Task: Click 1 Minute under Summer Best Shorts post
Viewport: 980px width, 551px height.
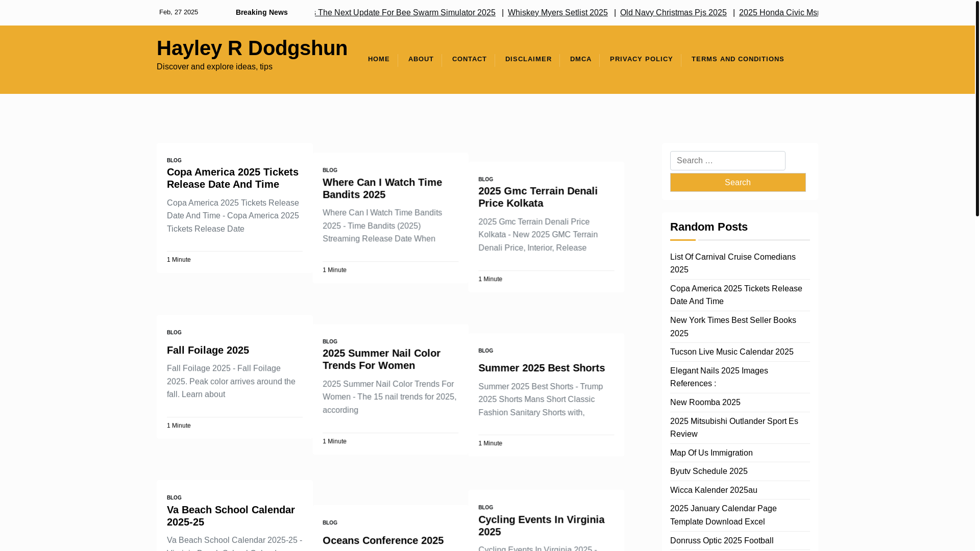Action: coord(490,443)
